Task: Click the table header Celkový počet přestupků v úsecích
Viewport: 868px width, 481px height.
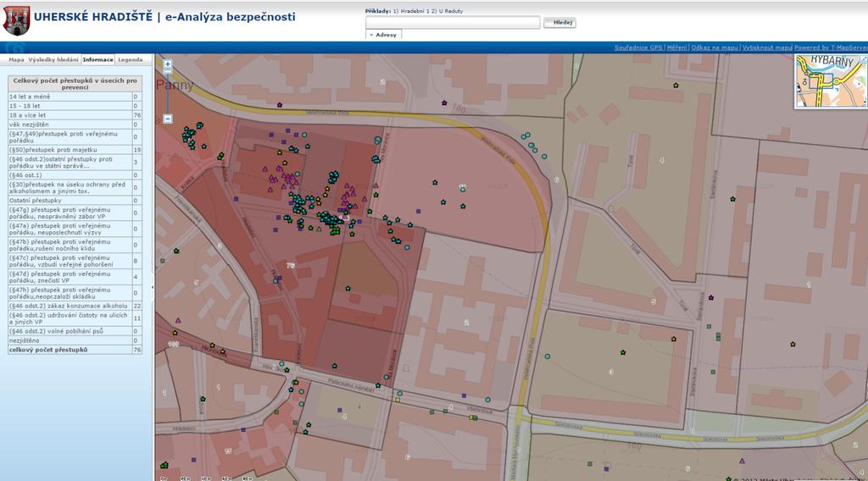Action: pyautogui.click(x=75, y=84)
